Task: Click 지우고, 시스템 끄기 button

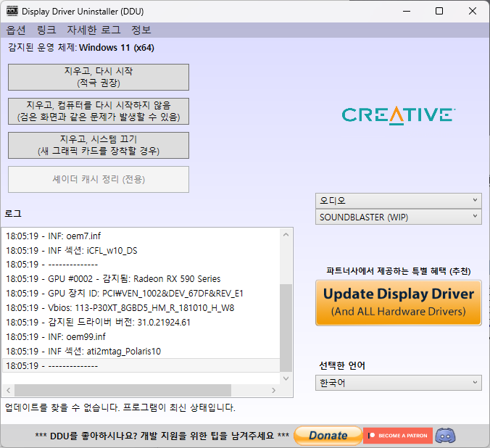Action: [x=99, y=146]
